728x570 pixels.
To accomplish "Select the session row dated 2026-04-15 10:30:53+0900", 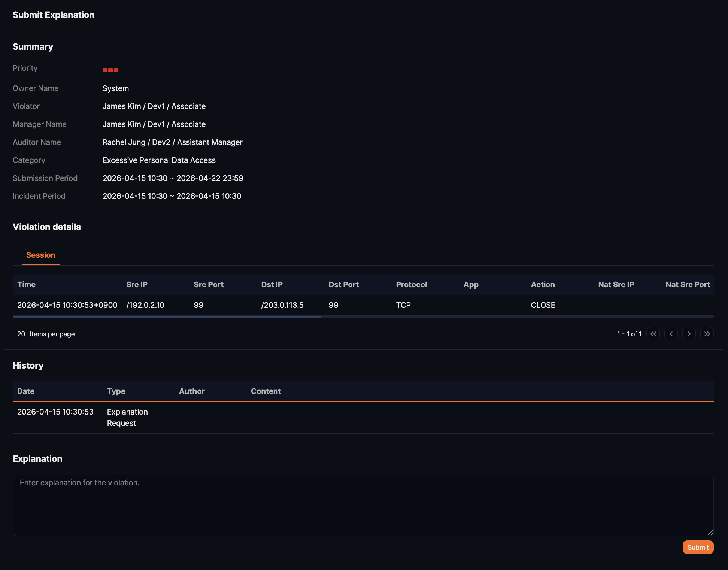I will (x=67, y=305).
